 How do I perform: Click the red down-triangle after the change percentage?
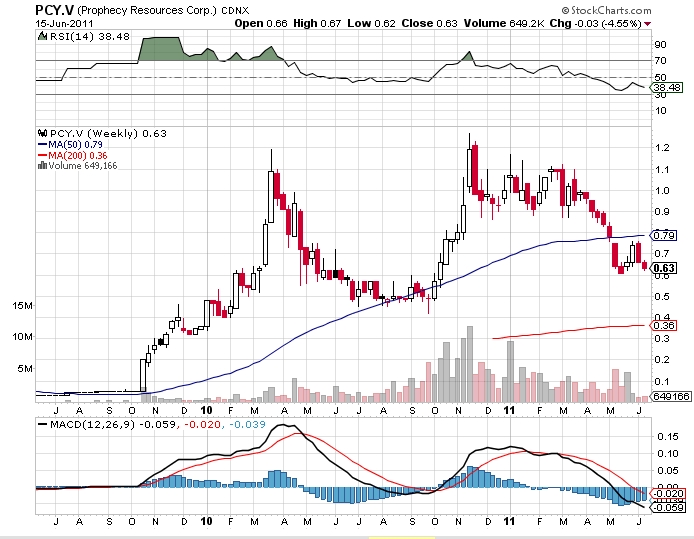(x=648, y=24)
